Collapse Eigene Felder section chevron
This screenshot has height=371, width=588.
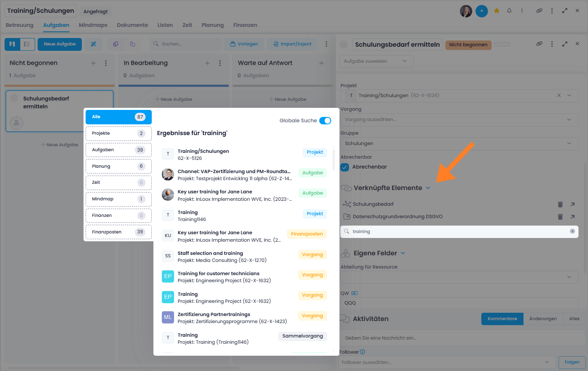[403, 253]
